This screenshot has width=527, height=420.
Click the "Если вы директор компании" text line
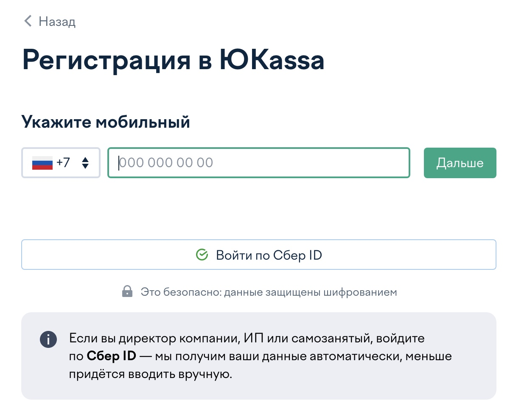point(247,339)
